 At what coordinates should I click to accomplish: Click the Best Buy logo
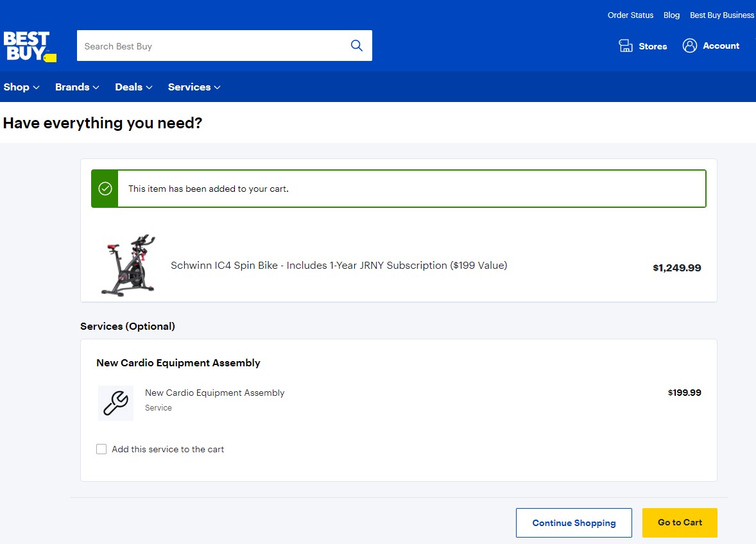30,47
